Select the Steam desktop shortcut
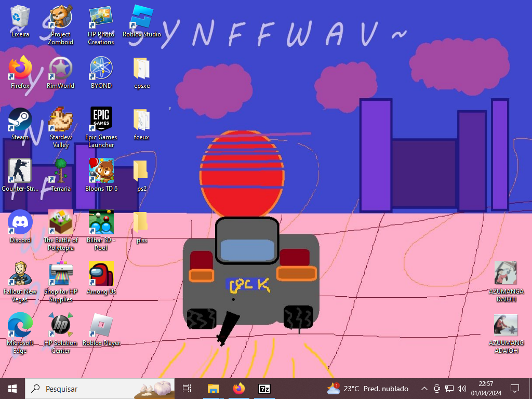The image size is (532, 399). (x=20, y=124)
